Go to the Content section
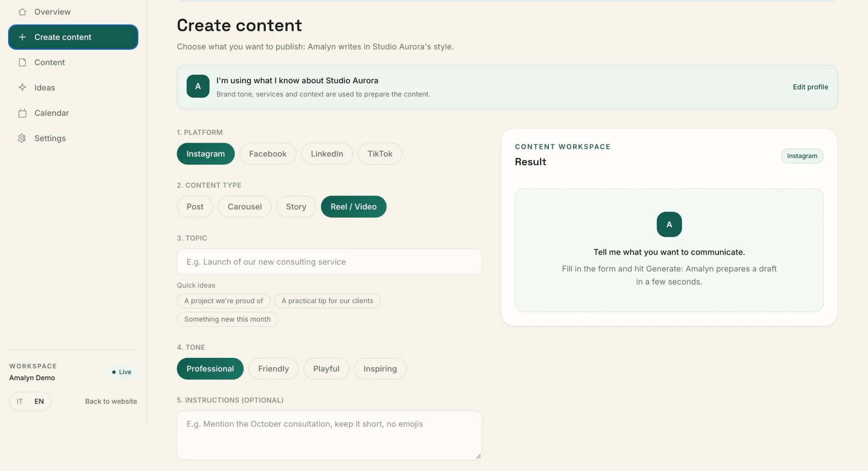 (x=73, y=62)
